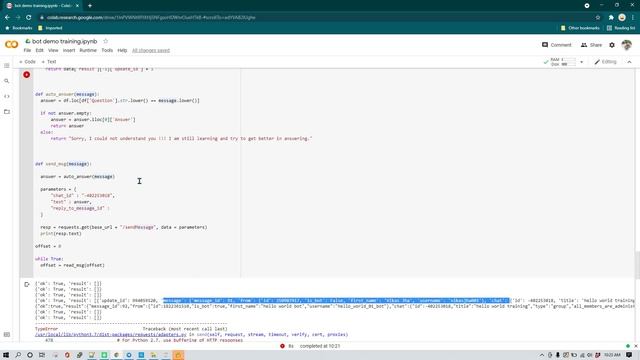
Task: Open the Other bookmarks folder
Action: coord(580,28)
